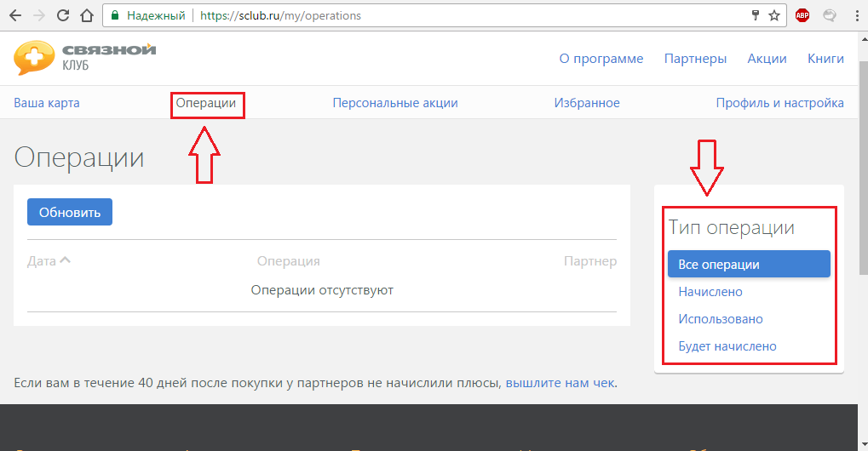Open the Партнеры page in top menu

pos(695,59)
